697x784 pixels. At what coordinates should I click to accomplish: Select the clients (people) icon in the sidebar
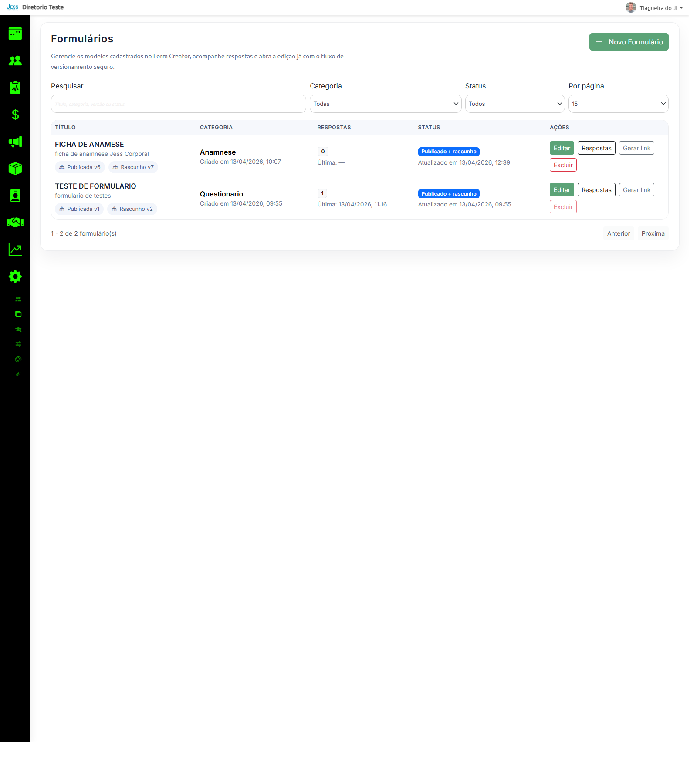pos(15,61)
